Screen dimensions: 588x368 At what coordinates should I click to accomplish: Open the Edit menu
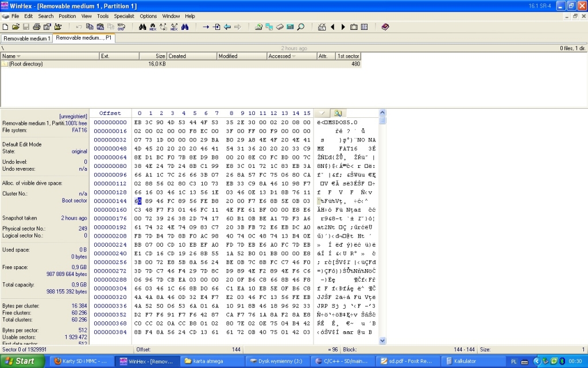pos(29,16)
